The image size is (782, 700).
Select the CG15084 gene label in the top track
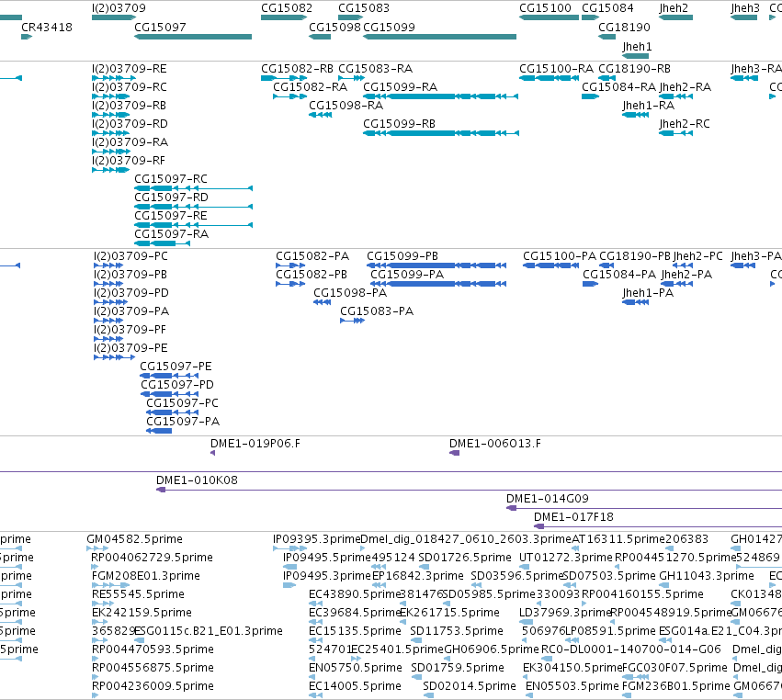(607, 8)
